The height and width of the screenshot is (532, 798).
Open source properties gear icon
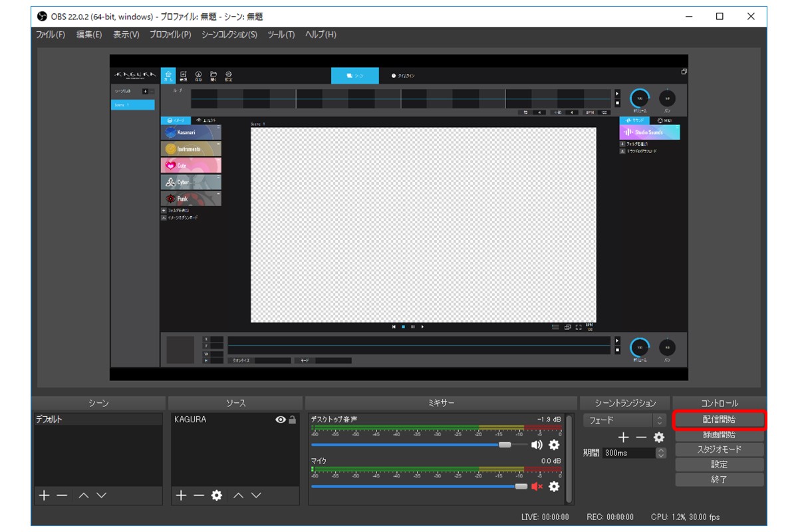click(217, 495)
